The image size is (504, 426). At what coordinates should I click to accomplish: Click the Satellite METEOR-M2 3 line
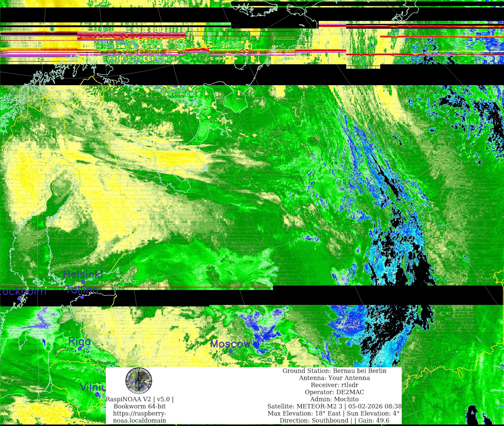pyautogui.click(x=334, y=406)
